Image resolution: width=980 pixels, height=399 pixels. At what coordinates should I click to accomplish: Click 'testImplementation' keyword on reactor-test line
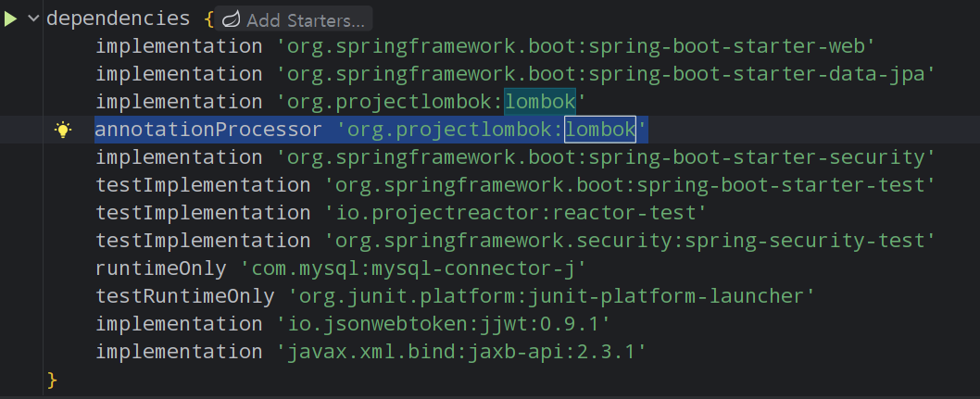pyautogui.click(x=203, y=213)
